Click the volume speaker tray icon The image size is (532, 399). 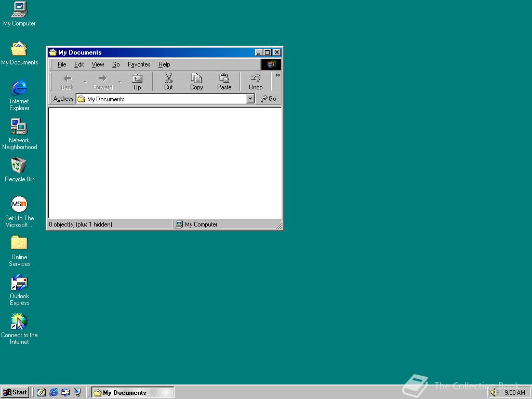494,393
